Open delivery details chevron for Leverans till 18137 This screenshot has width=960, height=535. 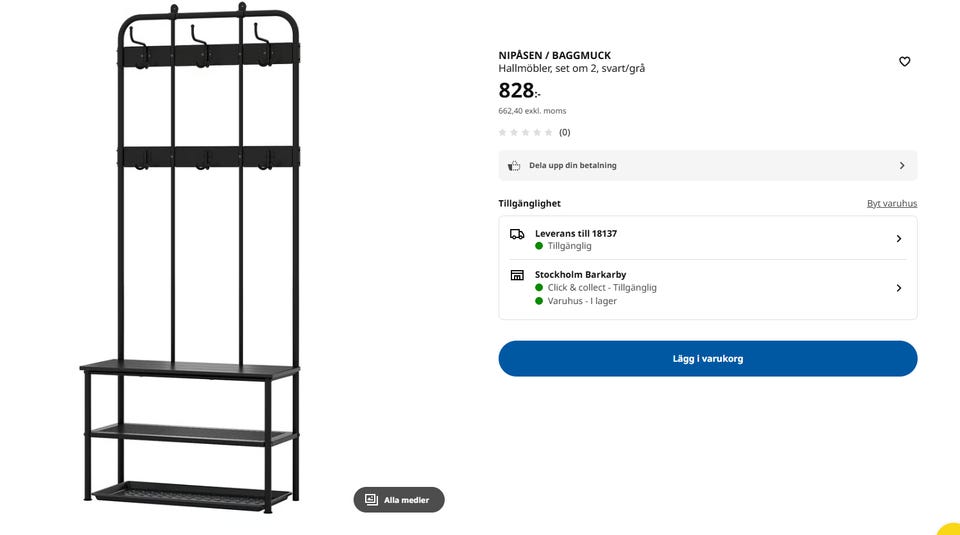(898, 239)
